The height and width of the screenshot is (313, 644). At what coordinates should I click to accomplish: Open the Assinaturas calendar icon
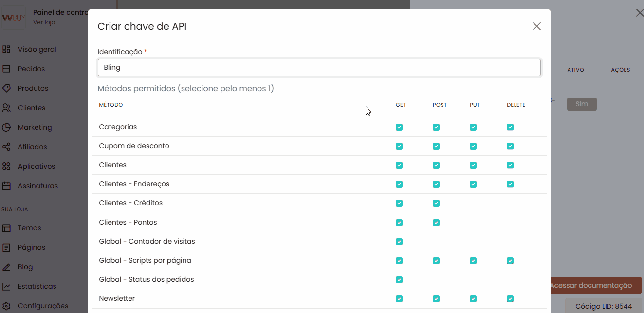click(x=6, y=186)
